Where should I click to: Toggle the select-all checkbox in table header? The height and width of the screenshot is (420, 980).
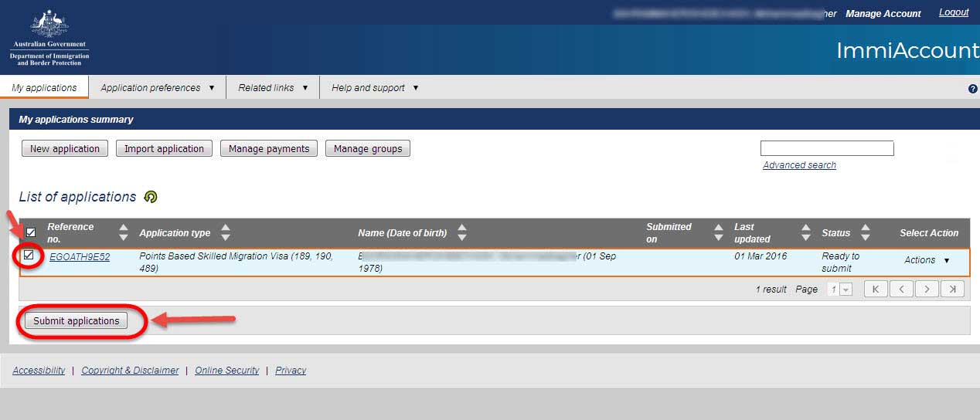[x=31, y=232]
